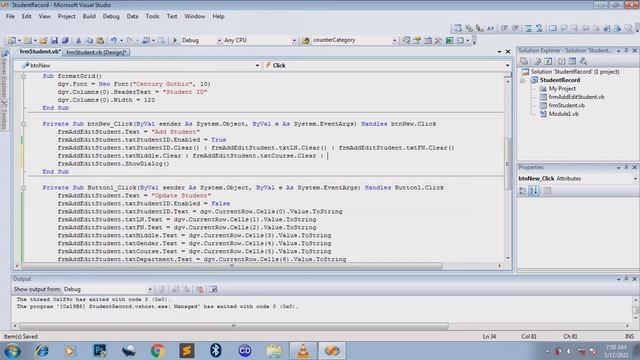Image resolution: width=640 pixels, height=360 pixels.
Task: Open the Edit menu
Action: [x=27, y=16]
